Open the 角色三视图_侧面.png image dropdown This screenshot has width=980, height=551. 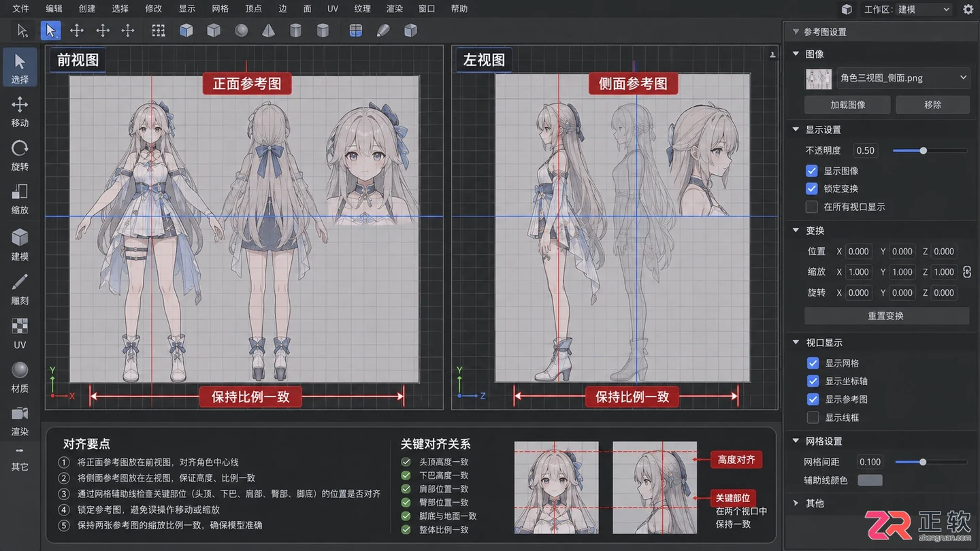pyautogui.click(x=902, y=78)
